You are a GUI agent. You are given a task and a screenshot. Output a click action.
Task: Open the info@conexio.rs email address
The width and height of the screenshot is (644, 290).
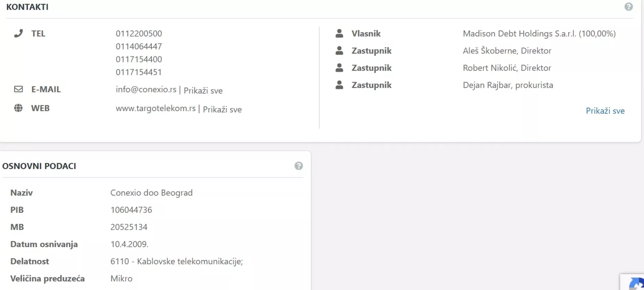[x=146, y=90]
